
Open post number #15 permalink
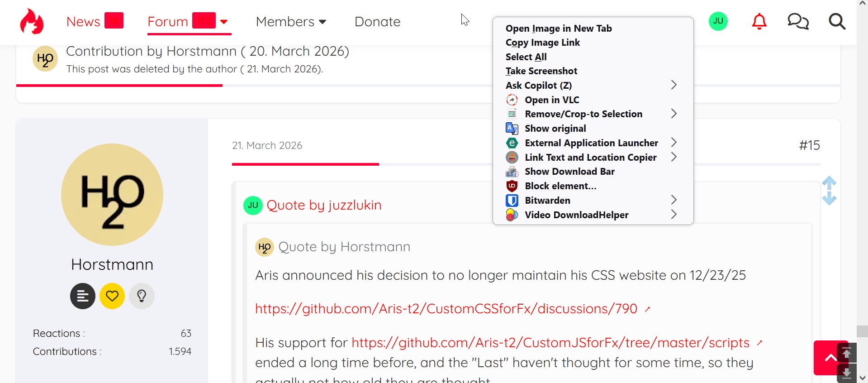(x=809, y=145)
